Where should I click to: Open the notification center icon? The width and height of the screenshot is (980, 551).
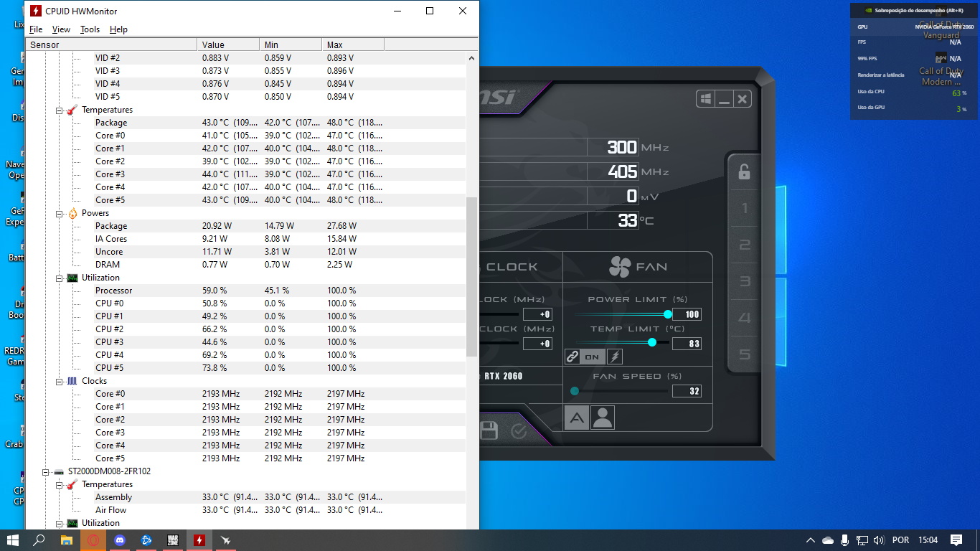click(956, 540)
